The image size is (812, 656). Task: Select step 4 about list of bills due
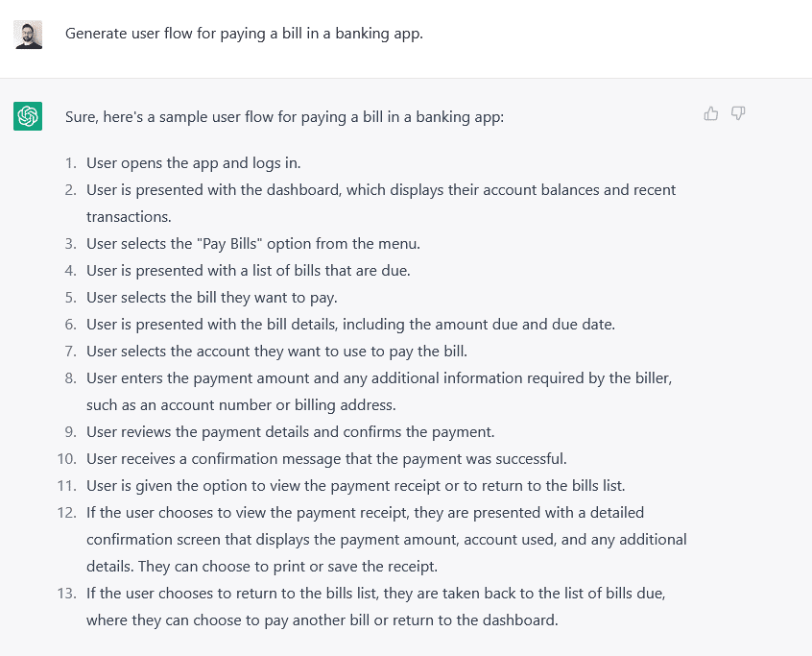coord(248,271)
